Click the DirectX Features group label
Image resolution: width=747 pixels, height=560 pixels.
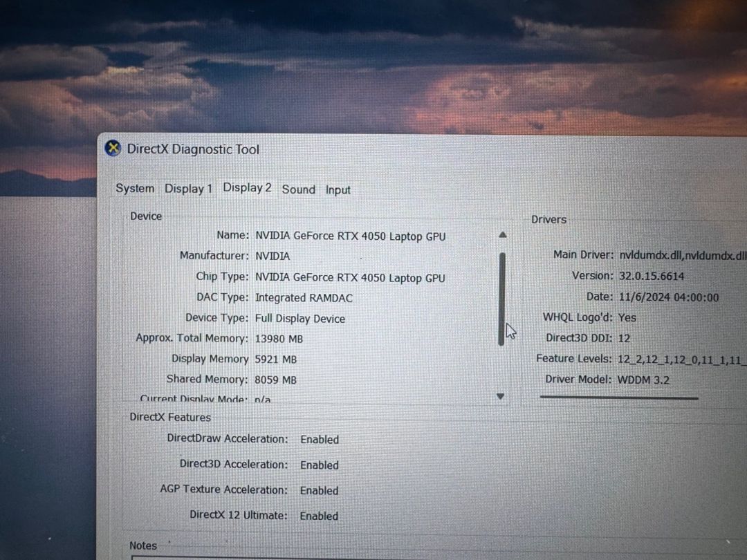point(170,418)
